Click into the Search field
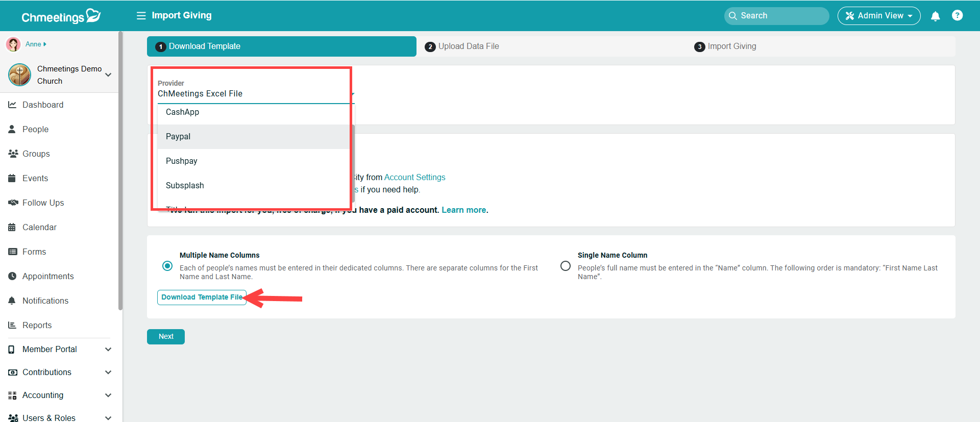 click(x=781, y=16)
